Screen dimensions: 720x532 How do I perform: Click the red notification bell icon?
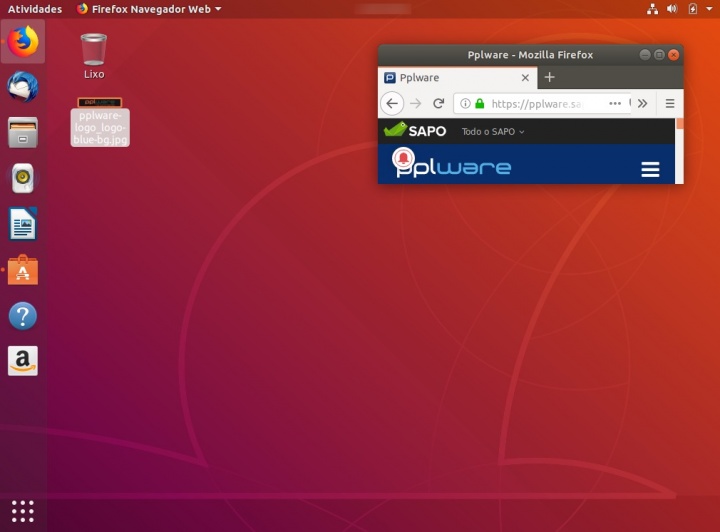coord(404,159)
